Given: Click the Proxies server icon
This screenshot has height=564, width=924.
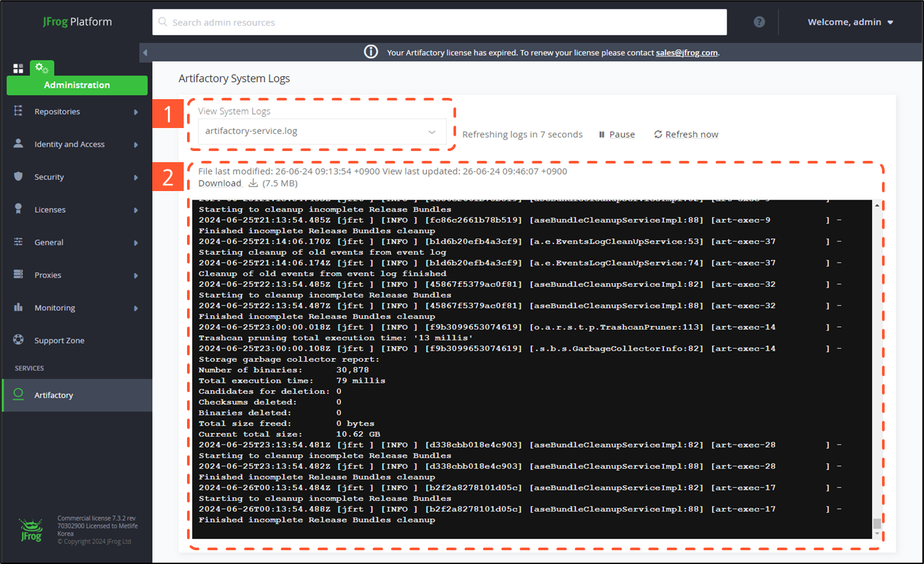Looking at the screenshot, I should (18, 274).
